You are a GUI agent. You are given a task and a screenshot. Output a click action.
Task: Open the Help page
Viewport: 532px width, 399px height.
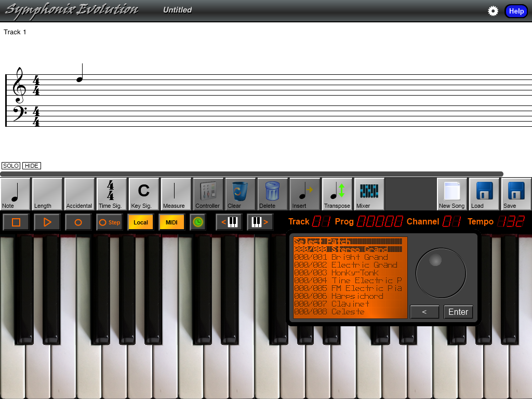pos(516,11)
